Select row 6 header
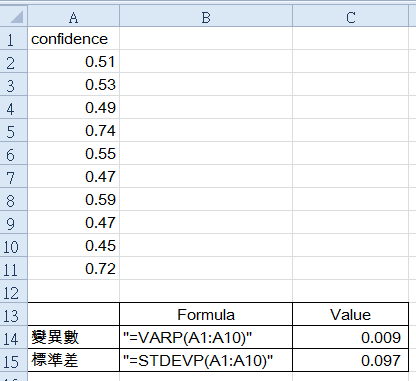The width and height of the screenshot is (416, 381). coord(13,153)
